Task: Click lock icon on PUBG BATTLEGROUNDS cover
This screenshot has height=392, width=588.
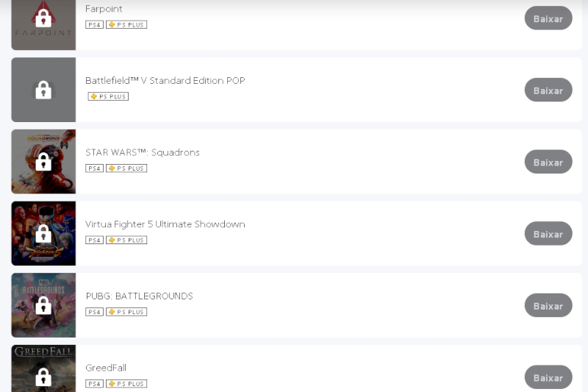Action: point(43,305)
